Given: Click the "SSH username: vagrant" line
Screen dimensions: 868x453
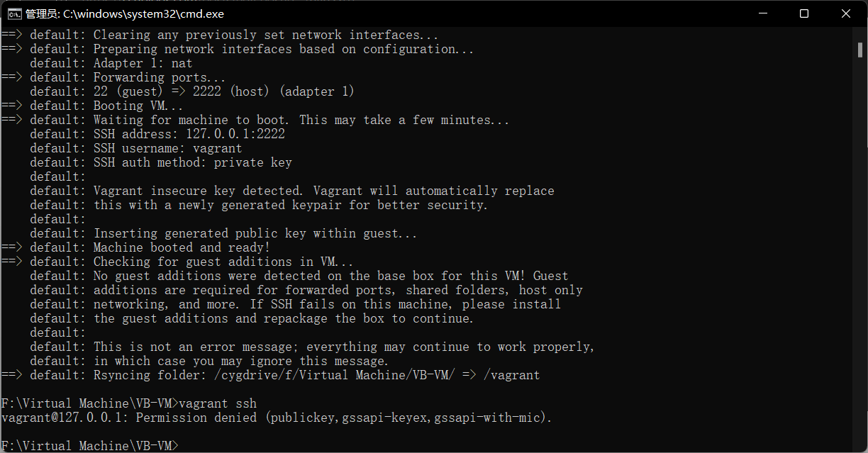Looking at the screenshot, I should 167,148.
